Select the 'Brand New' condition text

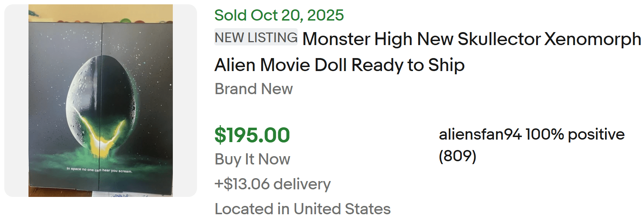click(254, 89)
